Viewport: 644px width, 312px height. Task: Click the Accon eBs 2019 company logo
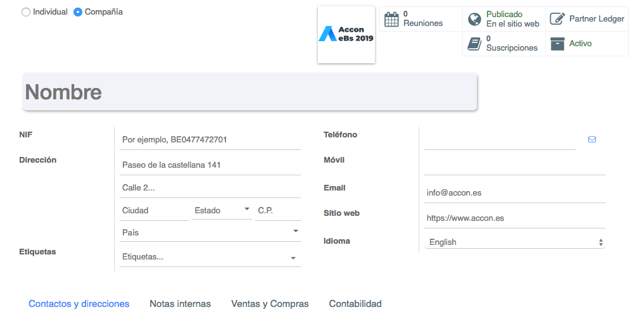click(346, 35)
